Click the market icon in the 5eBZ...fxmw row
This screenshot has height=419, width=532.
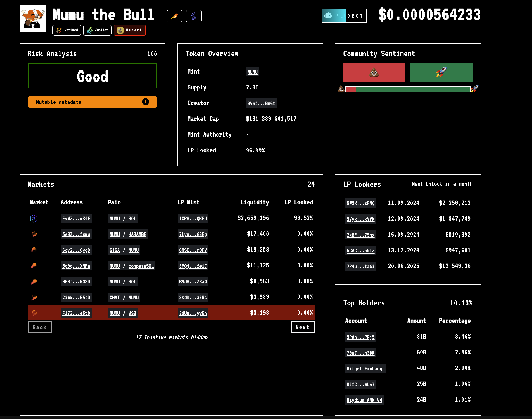[34, 234]
